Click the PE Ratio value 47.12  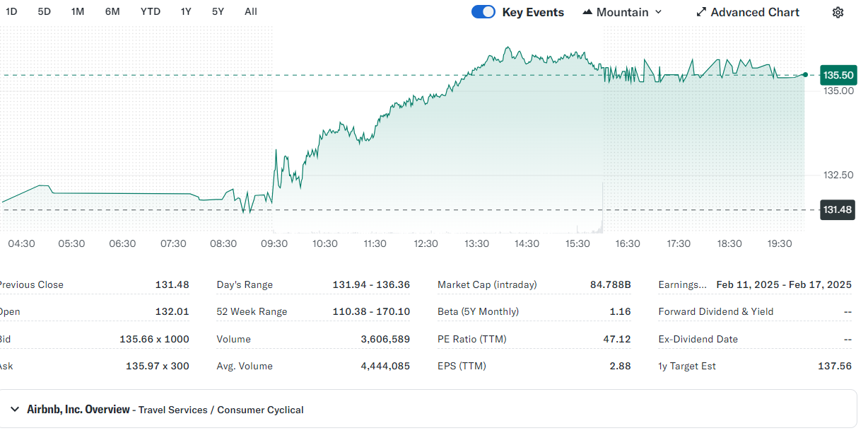point(616,339)
